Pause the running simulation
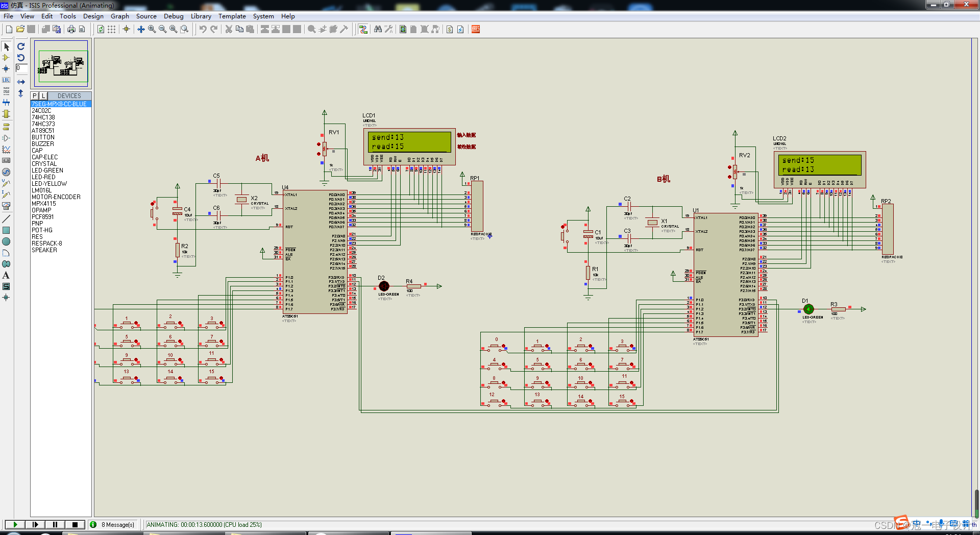The height and width of the screenshot is (535, 980). [x=55, y=524]
